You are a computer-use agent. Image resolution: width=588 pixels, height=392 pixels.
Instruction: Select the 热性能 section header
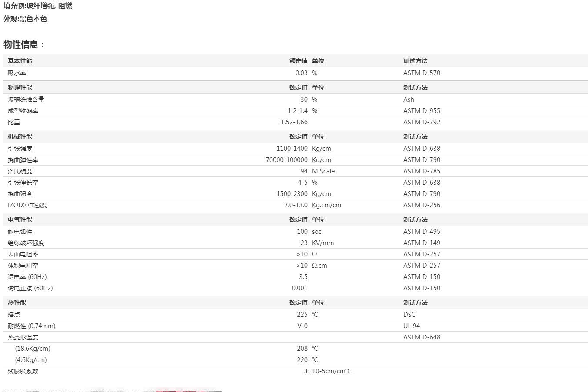[x=17, y=302]
